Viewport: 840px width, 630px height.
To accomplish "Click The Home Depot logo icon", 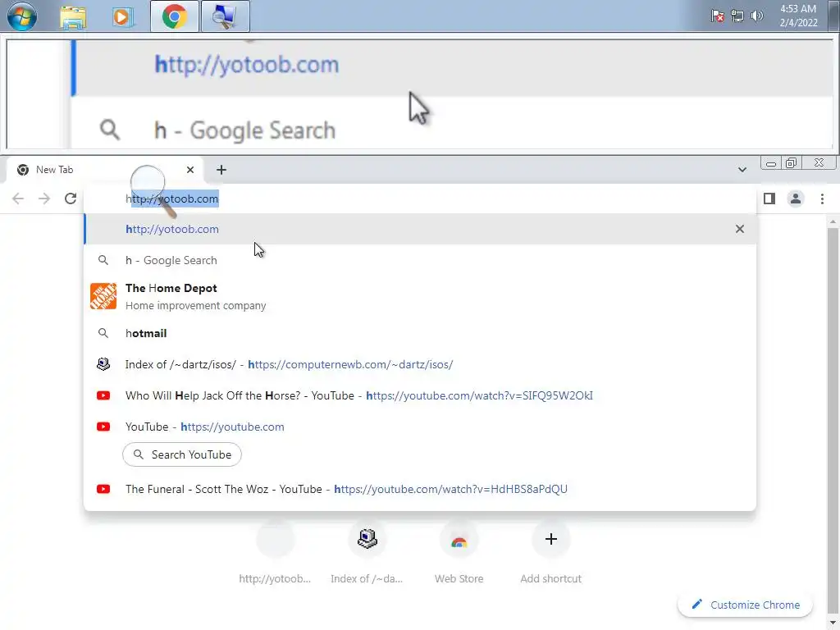I will tap(103, 296).
